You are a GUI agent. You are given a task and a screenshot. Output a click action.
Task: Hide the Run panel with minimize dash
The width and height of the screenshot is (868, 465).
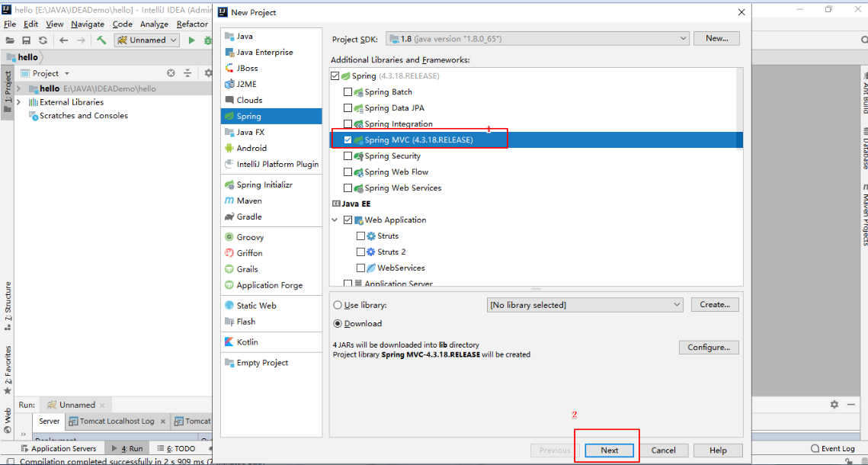[x=850, y=405]
